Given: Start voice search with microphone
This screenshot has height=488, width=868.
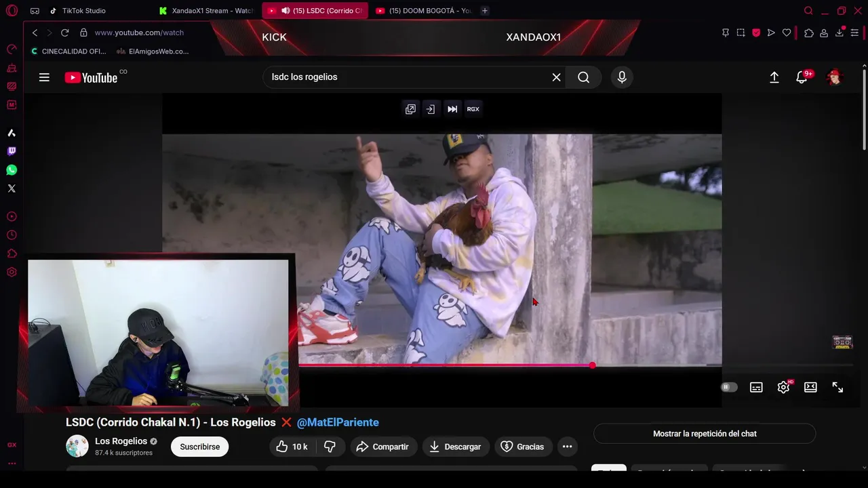Looking at the screenshot, I should [x=622, y=77].
